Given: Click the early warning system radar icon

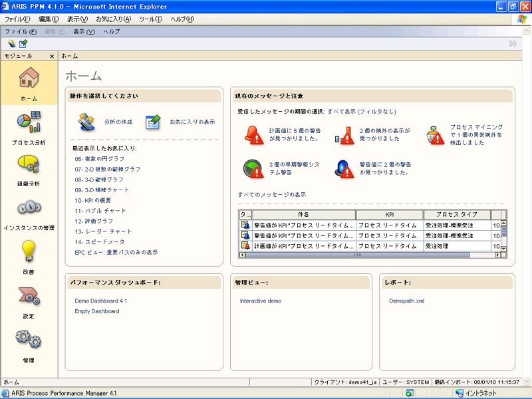Looking at the screenshot, I should pos(253,169).
